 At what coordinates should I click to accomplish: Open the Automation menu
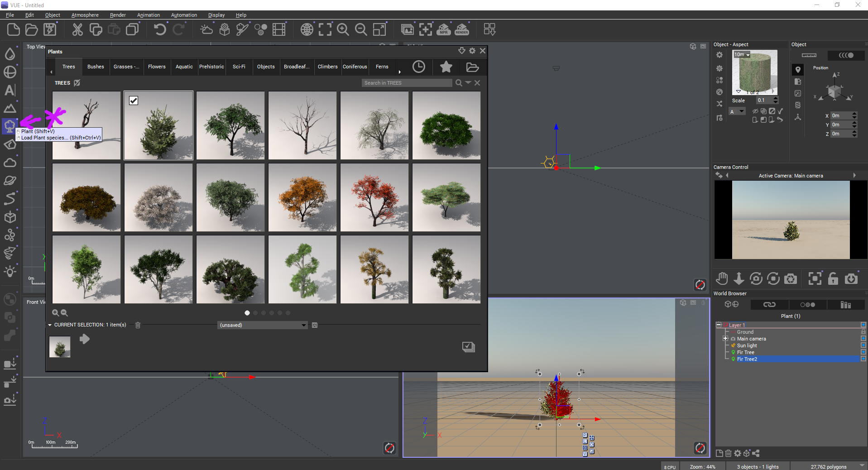tap(184, 15)
